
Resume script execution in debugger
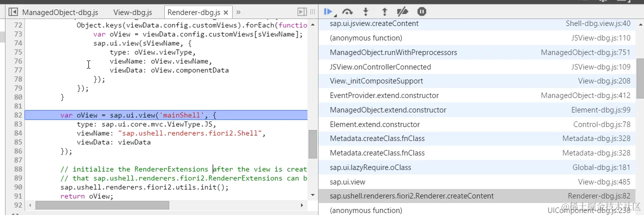(x=328, y=11)
